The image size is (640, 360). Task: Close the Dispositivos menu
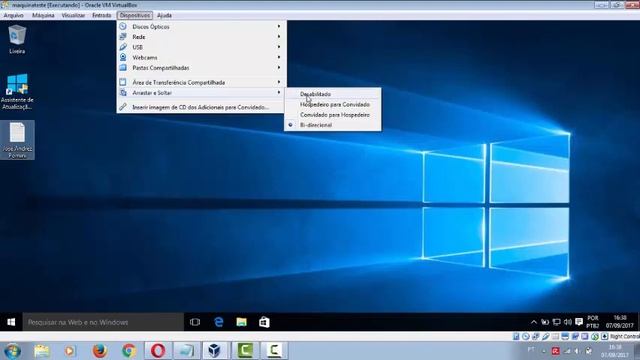tap(135, 15)
